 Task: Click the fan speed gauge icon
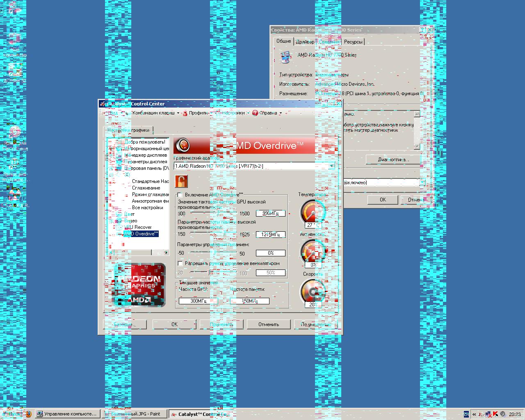coord(312,291)
